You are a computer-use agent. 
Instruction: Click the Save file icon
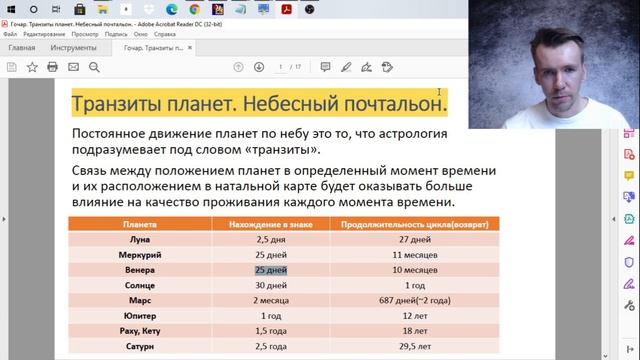[x=12, y=67]
